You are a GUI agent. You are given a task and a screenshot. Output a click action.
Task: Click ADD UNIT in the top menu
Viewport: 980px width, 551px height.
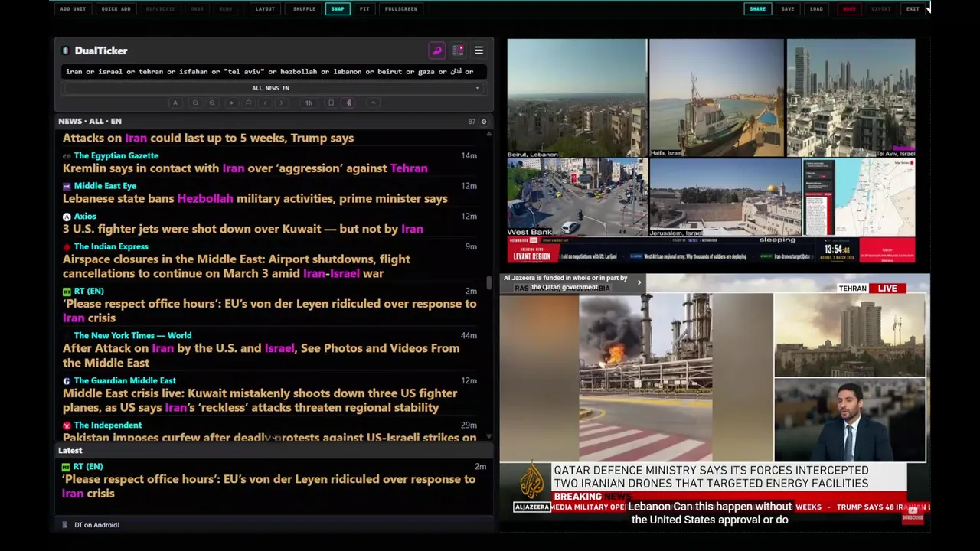(x=73, y=9)
